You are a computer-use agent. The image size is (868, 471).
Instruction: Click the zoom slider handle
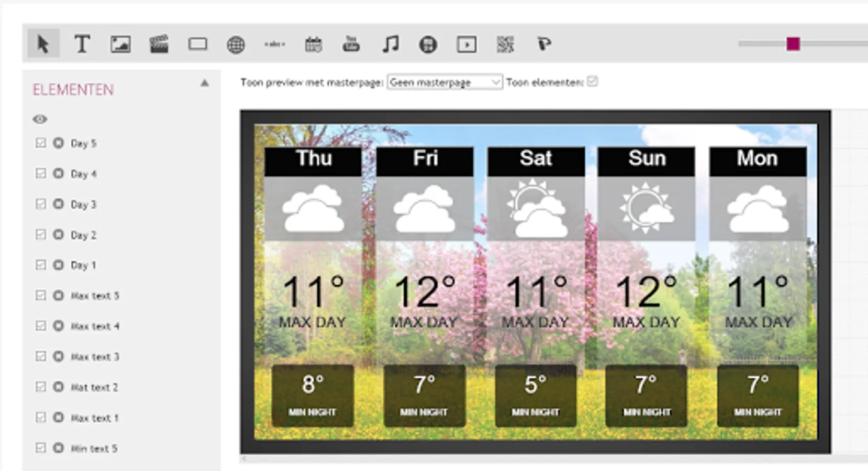[x=793, y=44]
